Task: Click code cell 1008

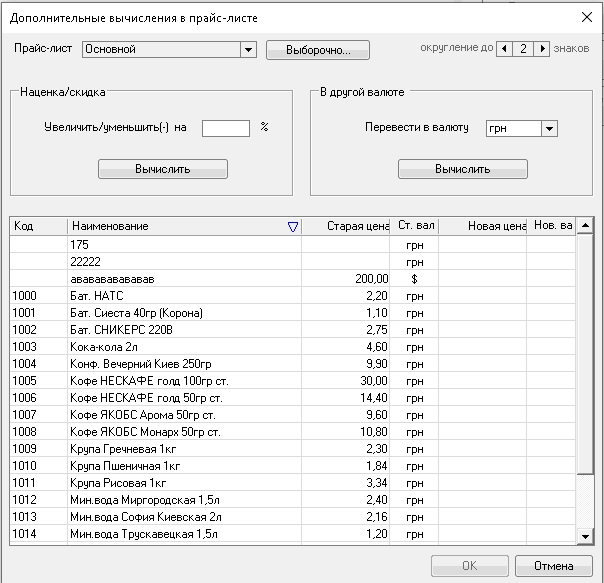Action: point(39,432)
